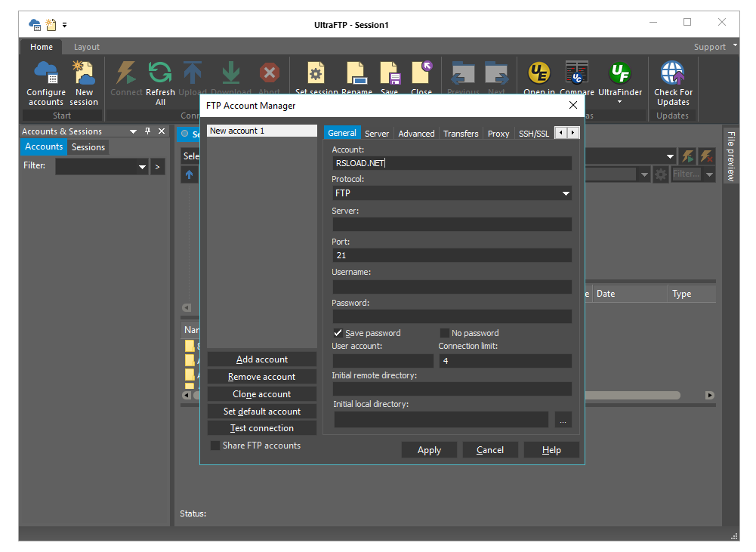Toggle the Save password checkbox

338,333
